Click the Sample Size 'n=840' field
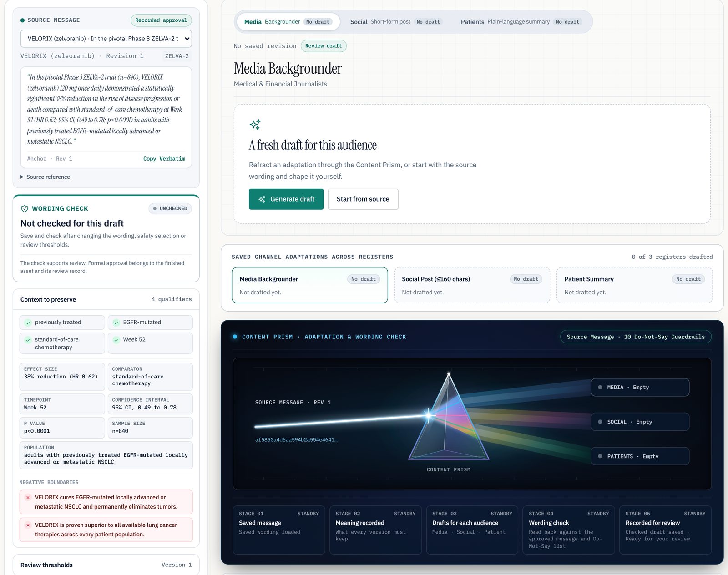728x575 pixels. [x=150, y=428]
